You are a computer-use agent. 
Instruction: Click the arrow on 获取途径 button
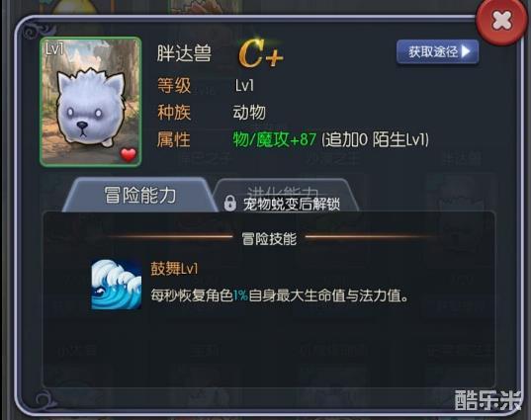(x=467, y=51)
